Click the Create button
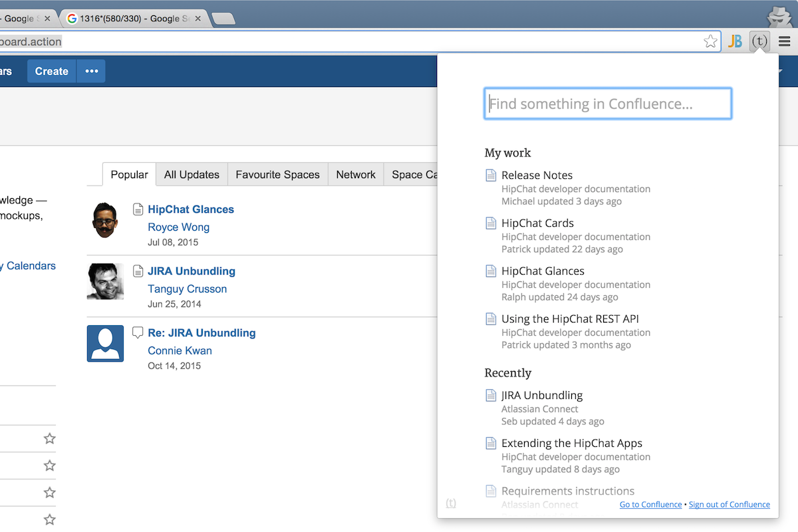Screen dimensions: 798x532 point(51,71)
